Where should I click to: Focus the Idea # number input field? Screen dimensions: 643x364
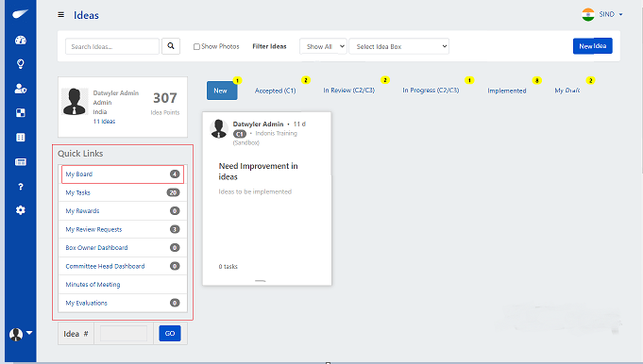[124, 333]
